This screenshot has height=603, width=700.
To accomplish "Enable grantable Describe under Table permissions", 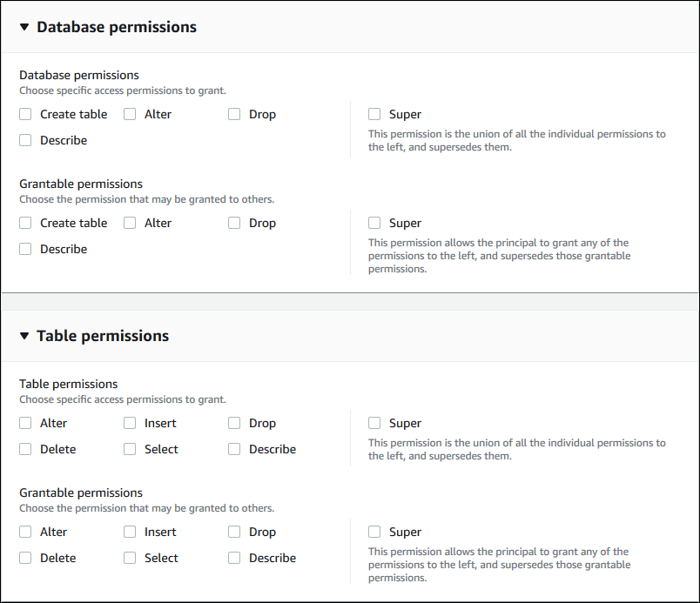I will [234, 557].
